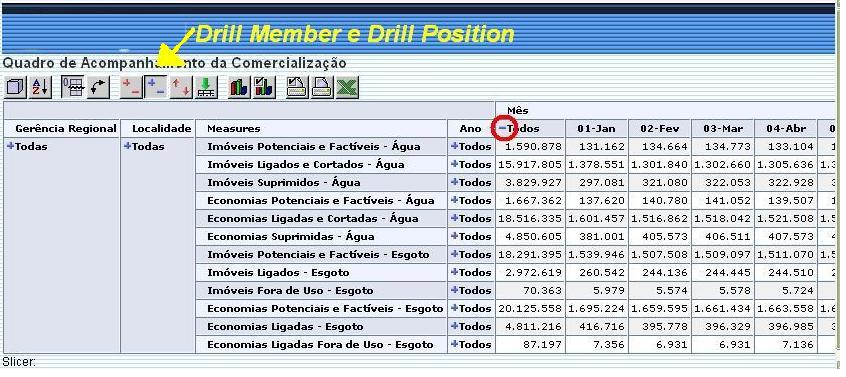This screenshot has height=377, width=846.
Task: Expand Todos for Economias Potenciais e Factíveis - Água
Action: coord(455,200)
